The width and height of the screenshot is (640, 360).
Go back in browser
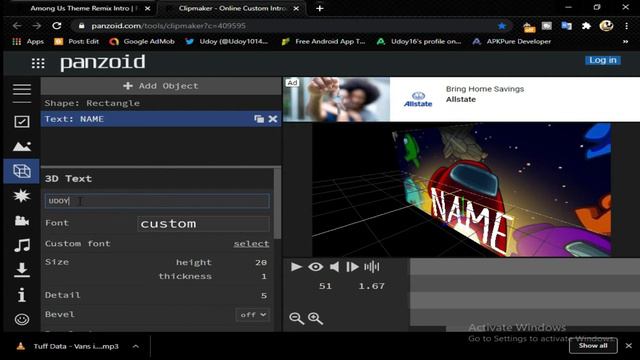coord(17,26)
